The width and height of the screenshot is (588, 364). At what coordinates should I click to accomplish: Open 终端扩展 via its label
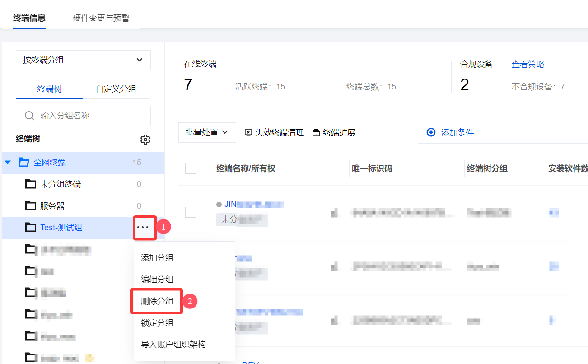[x=339, y=133]
